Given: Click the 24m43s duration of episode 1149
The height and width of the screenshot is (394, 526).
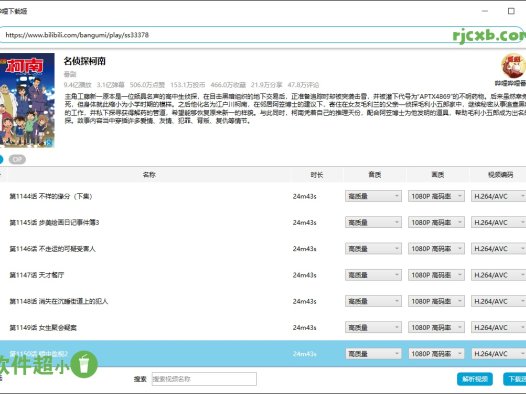Looking at the screenshot, I should [304, 327].
